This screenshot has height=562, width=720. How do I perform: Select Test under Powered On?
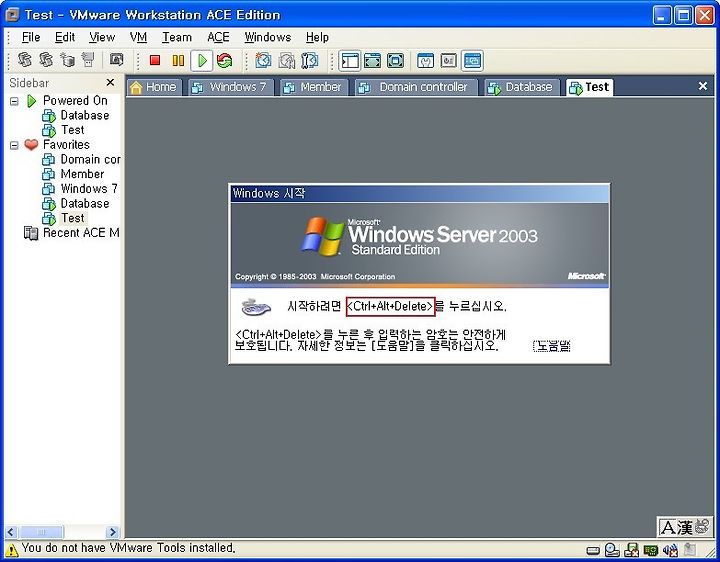[73, 130]
